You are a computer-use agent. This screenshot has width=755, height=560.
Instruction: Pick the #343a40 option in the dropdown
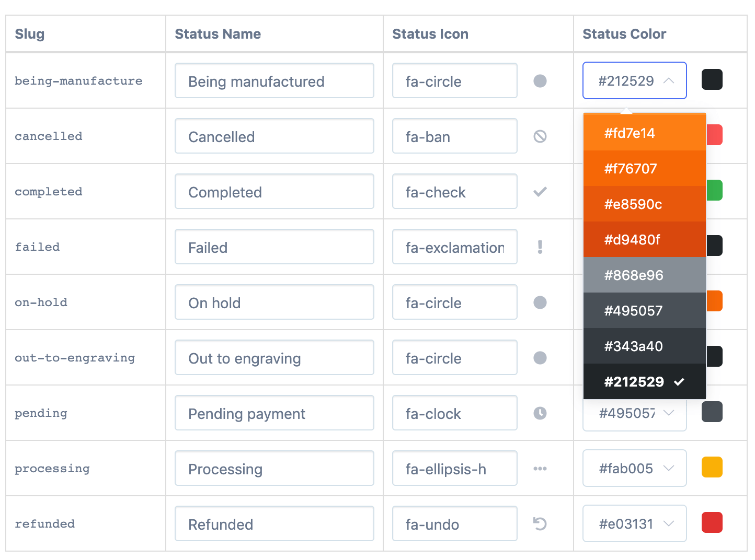click(644, 346)
